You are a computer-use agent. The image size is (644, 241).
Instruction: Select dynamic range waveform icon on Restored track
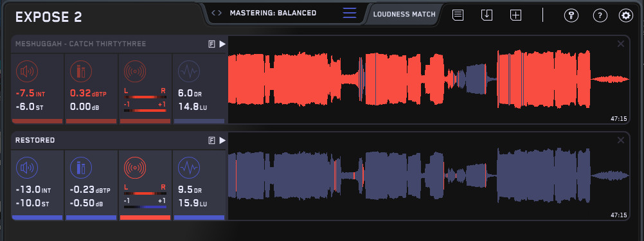click(x=189, y=168)
